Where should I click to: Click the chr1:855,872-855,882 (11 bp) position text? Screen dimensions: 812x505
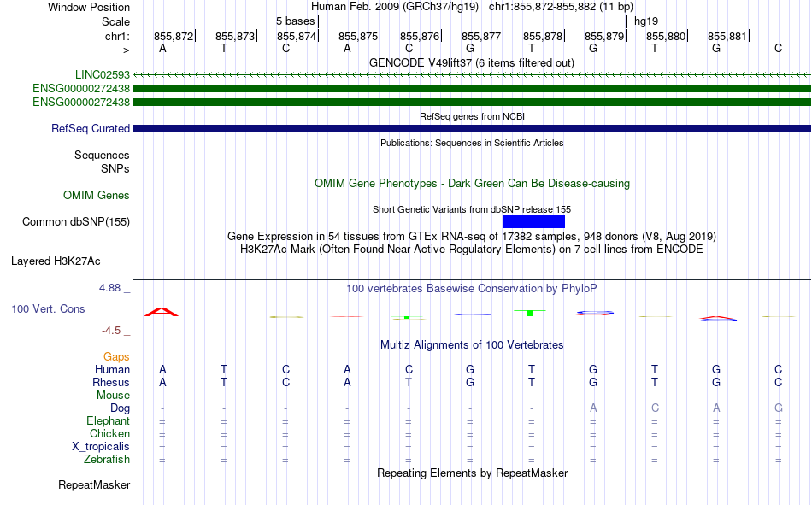(x=561, y=7)
